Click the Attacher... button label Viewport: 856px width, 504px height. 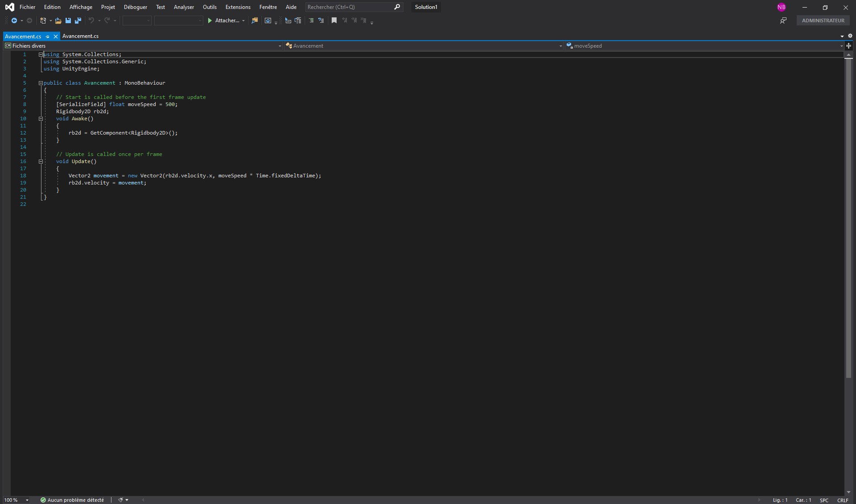click(227, 20)
